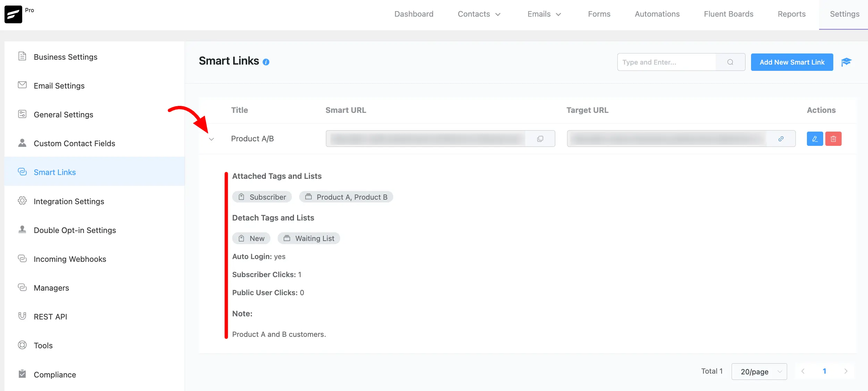Delete the Product A/B smart link
This screenshot has width=868, height=391.
(x=833, y=139)
